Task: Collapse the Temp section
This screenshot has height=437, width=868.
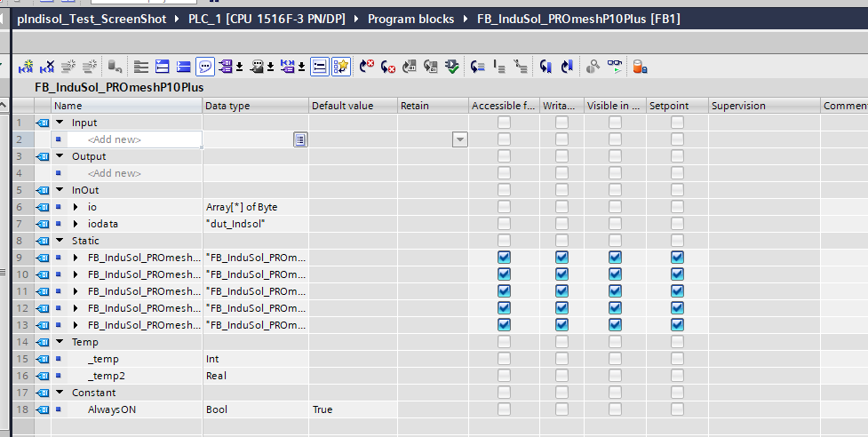Action: pyautogui.click(x=60, y=342)
